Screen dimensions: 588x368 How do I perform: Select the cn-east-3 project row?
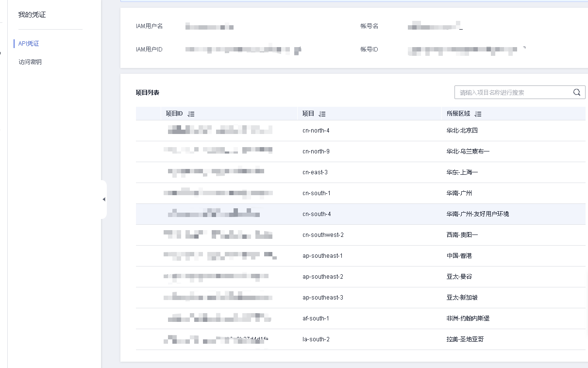click(x=315, y=172)
